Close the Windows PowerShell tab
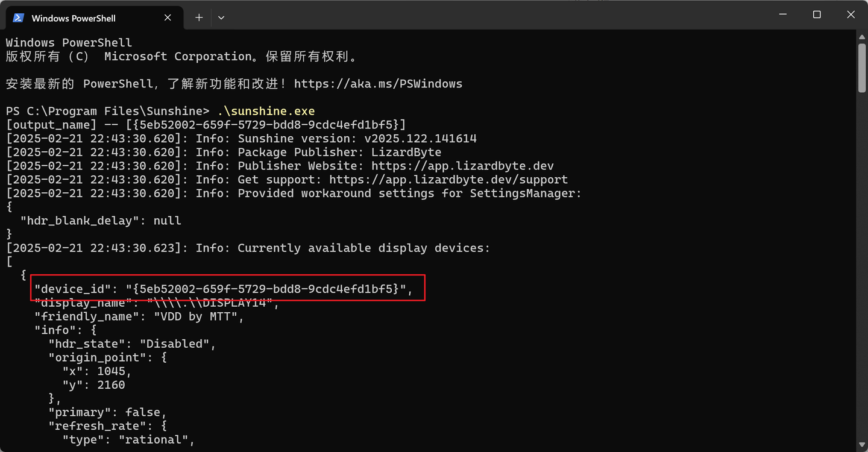 [x=168, y=18]
